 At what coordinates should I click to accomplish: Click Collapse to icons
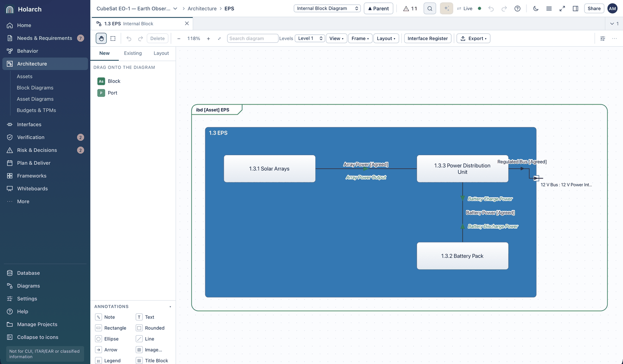pos(45,337)
